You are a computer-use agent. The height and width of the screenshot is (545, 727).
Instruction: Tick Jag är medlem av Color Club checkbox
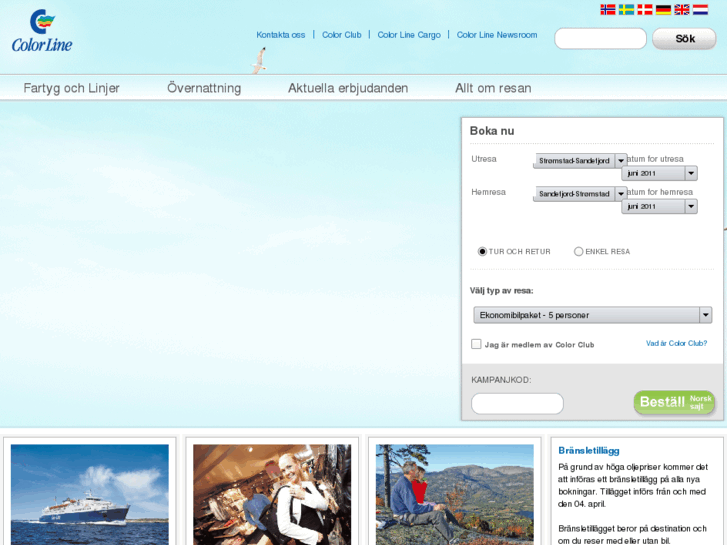476,344
